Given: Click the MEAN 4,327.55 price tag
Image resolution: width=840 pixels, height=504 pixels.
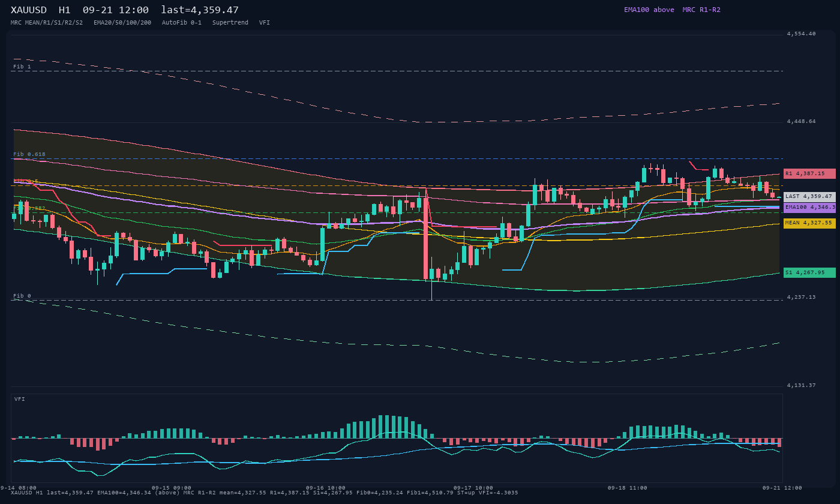Looking at the screenshot, I should [x=809, y=223].
